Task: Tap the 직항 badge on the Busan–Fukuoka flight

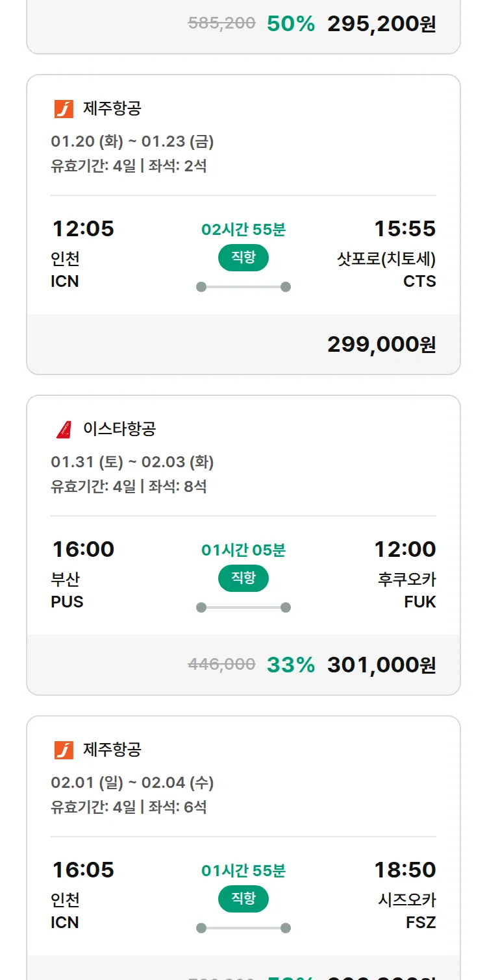Action: coord(243,578)
